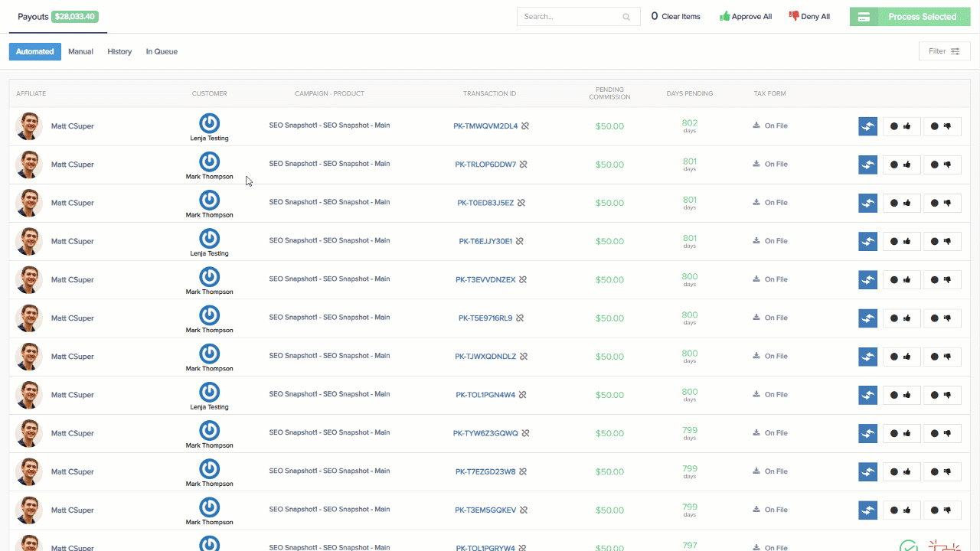Click the Approve All button
The height and width of the screenshot is (551, 980).
(746, 17)
